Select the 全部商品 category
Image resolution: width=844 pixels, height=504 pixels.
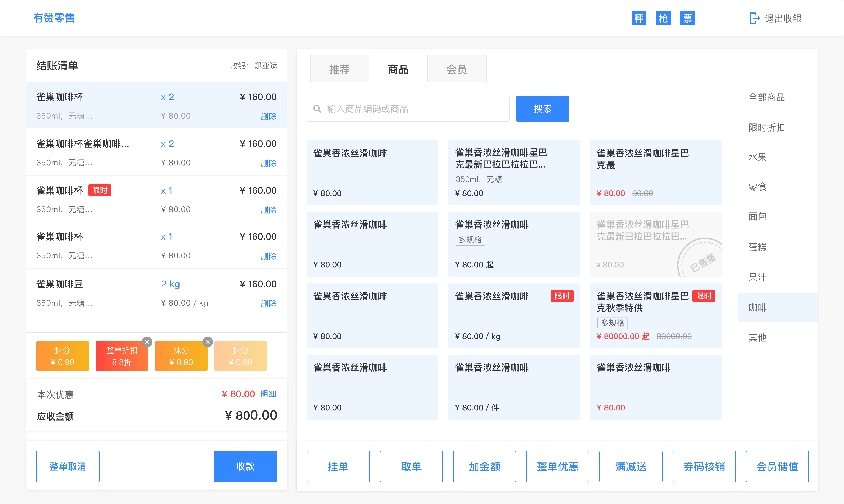[766, 98]
